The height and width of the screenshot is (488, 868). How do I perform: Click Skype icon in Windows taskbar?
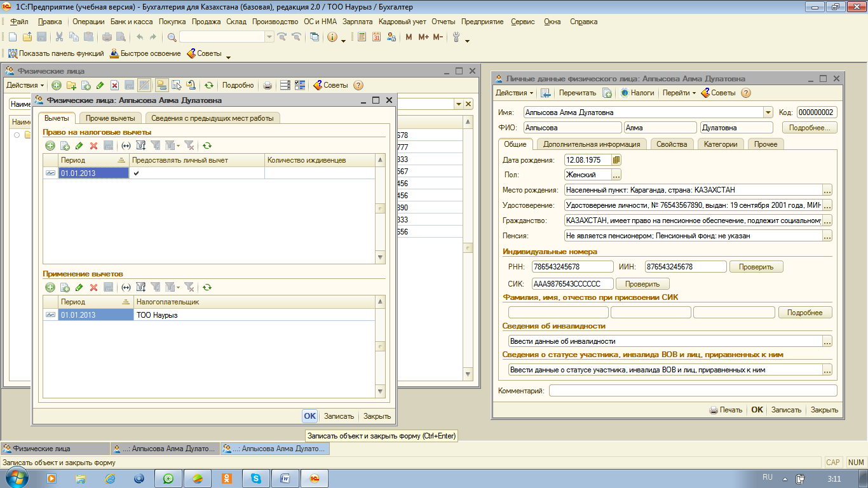click(256, 478)
